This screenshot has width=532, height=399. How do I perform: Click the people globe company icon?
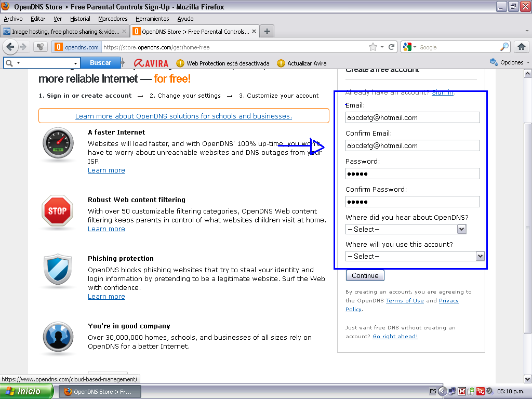pyautogui.click(x=58, y=337)
